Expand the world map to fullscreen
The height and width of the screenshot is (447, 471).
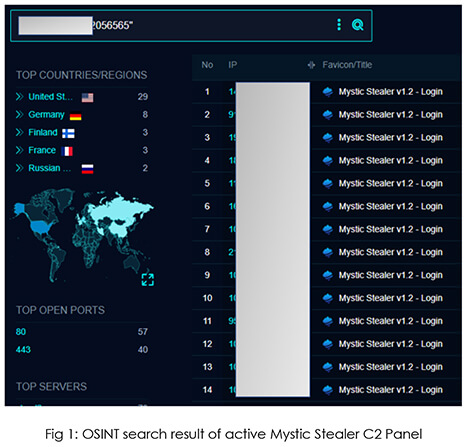tap(147, 280)
